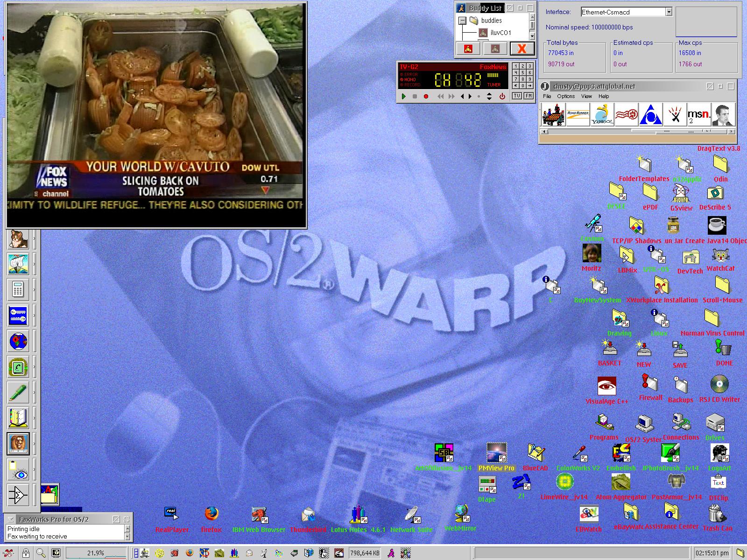Open the Atom Aggregator icon
Image resolution: width=747 pixels, height=560 pixels.
coord(620,482)
